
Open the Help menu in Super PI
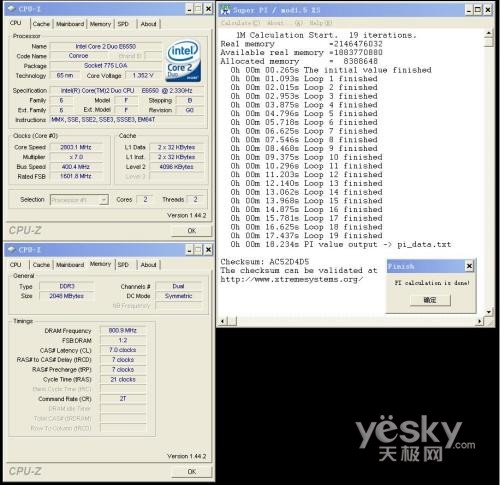(320, 23)
